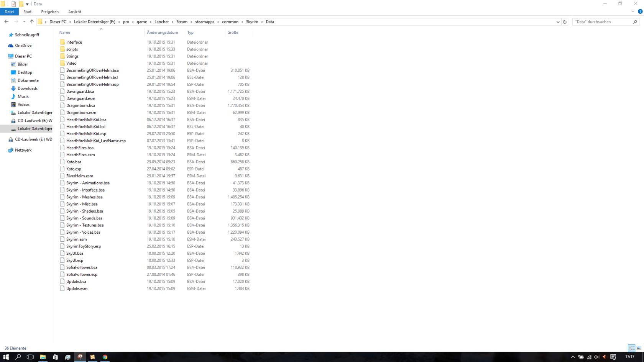The height and width of the screenshot is (362, 644).
Task: Refresh the current folder view
Action: coord(565,22)
